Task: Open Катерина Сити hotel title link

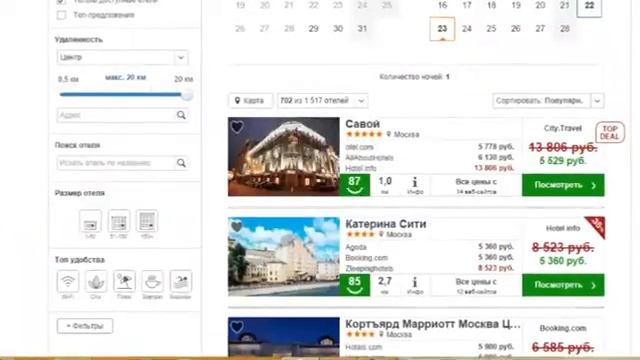Action: click(x=386, y=224)
